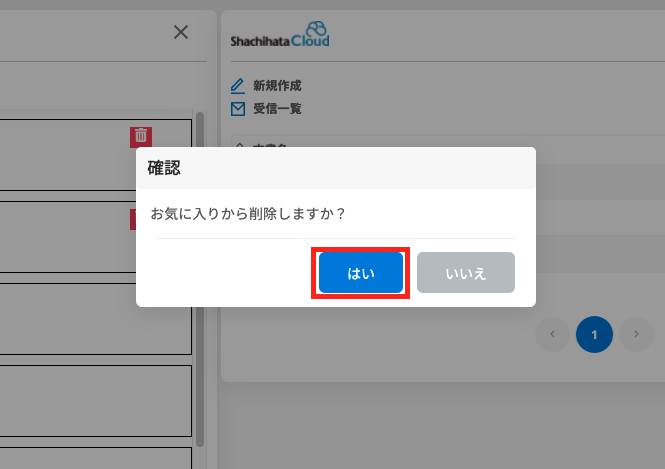Select the first favorites list box
This screenshot has height=469, width=665.
click(x=95, y=155)
